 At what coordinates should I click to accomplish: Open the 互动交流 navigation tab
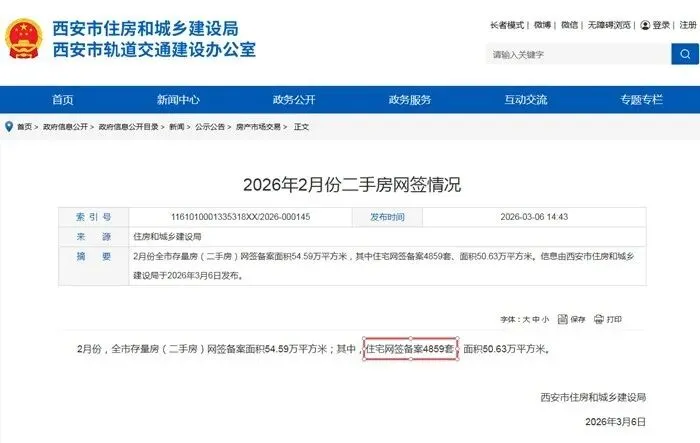coord(526,100)
